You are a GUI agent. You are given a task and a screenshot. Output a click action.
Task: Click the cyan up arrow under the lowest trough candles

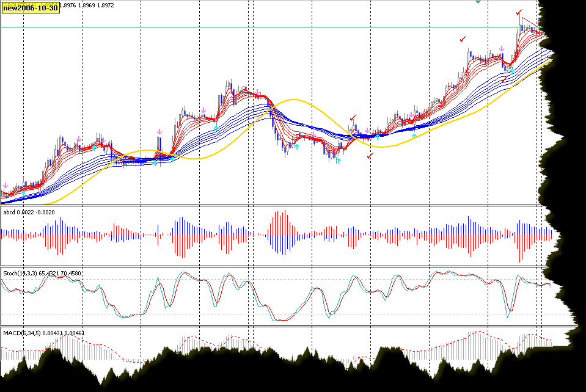click(338, 161)
